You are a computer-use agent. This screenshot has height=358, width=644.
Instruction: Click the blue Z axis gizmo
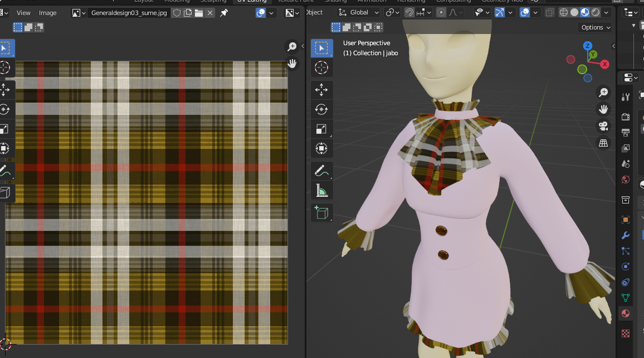click(x=587, y=46)
